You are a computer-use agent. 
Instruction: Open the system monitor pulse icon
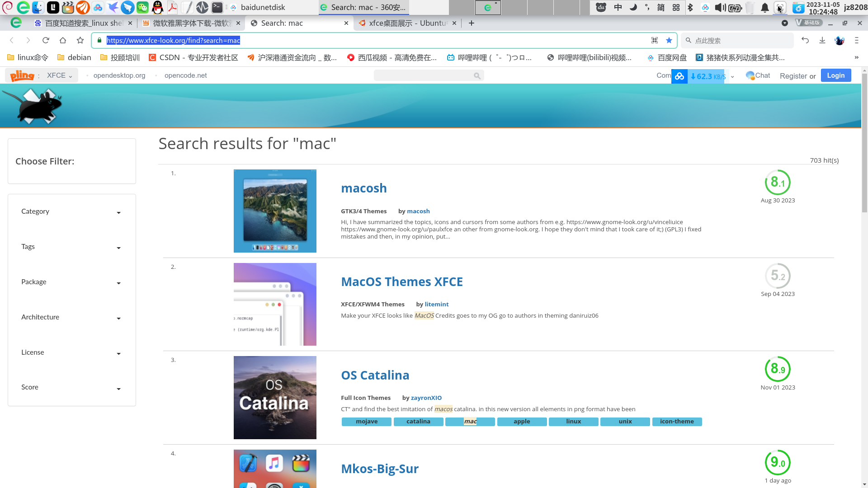(x=202, y=7)
